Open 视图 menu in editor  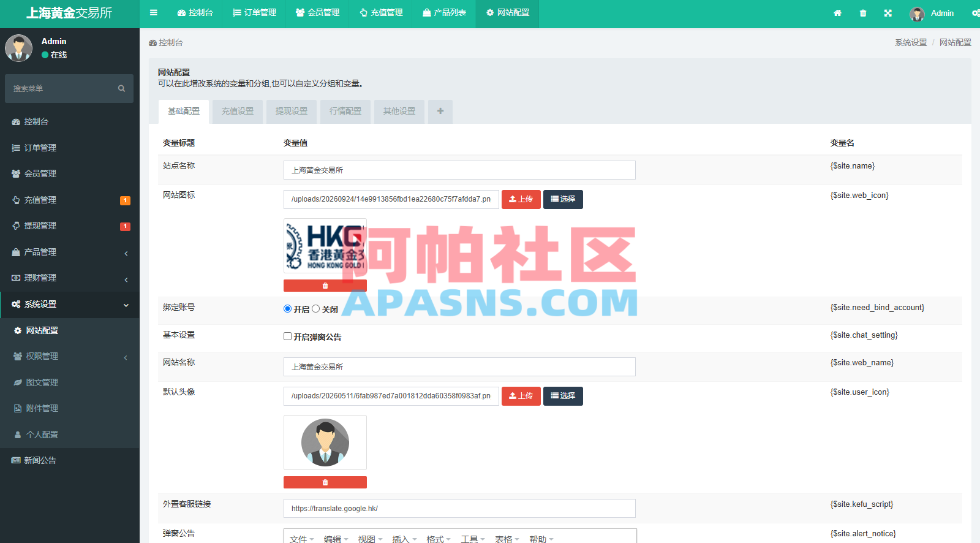[370, 539]
